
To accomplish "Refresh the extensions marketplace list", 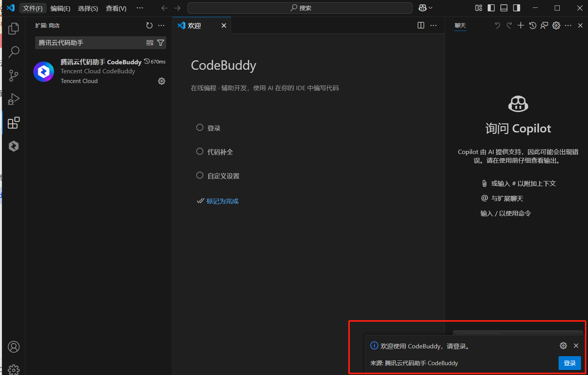I will [x=149, y=25].
